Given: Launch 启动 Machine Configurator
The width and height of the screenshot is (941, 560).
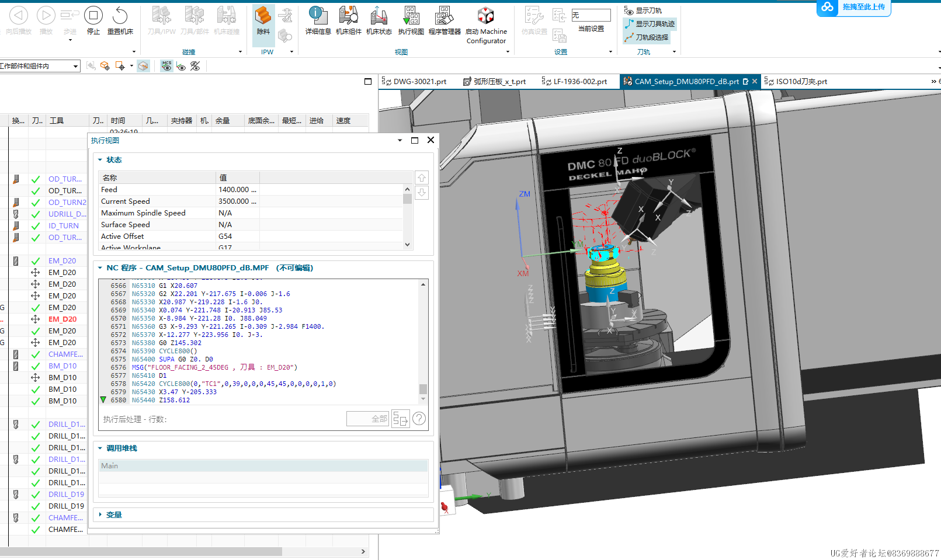Looking at the screenshot, I should [486, 25].
